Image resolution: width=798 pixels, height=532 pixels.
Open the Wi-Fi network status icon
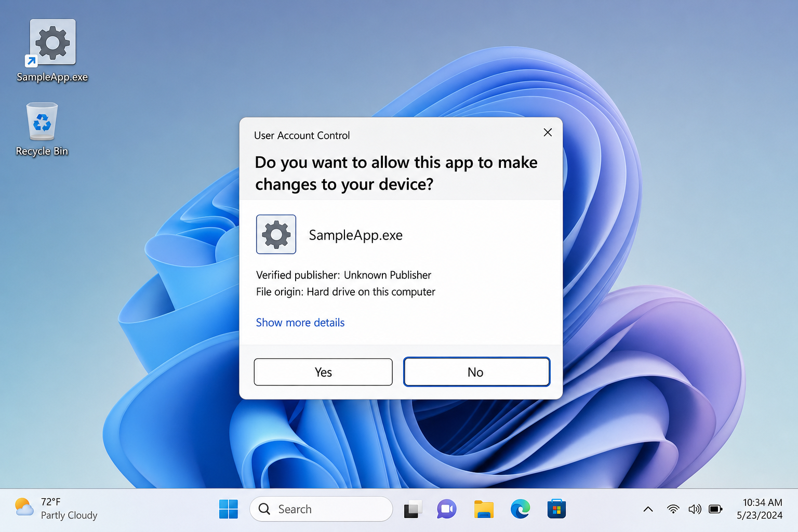673,509
